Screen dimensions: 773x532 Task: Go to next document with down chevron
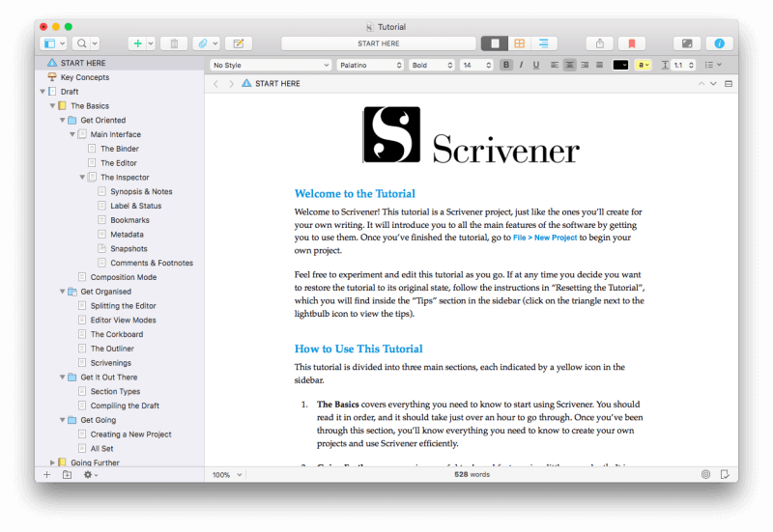[x=713, y=84]
